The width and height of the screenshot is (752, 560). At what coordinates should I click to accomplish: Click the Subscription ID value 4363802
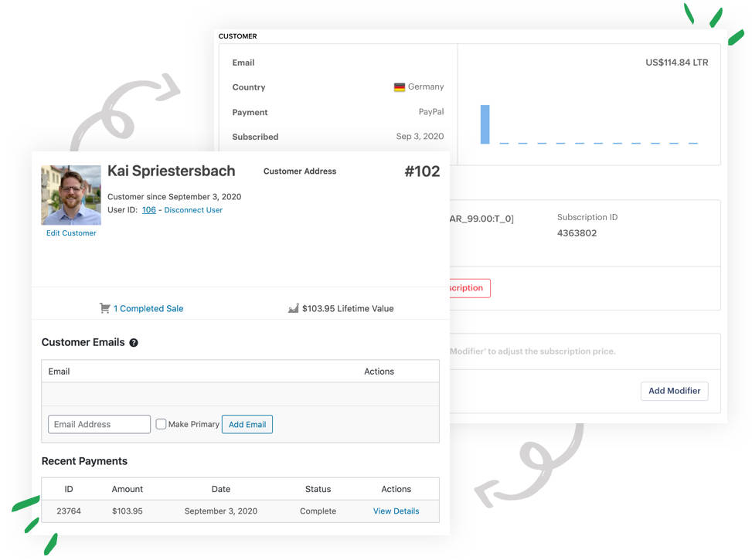(x=577, y=233)
